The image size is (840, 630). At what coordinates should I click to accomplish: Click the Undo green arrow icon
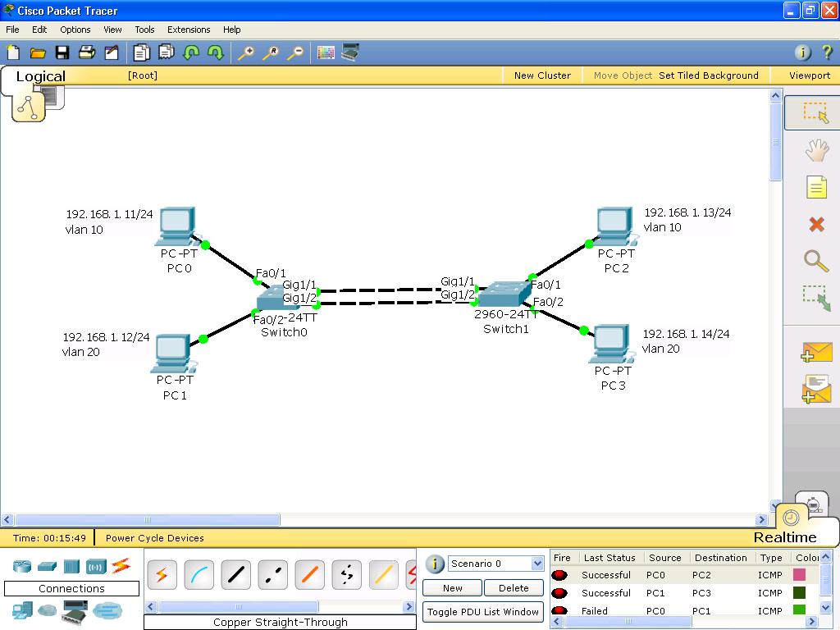tap(191, 52)
